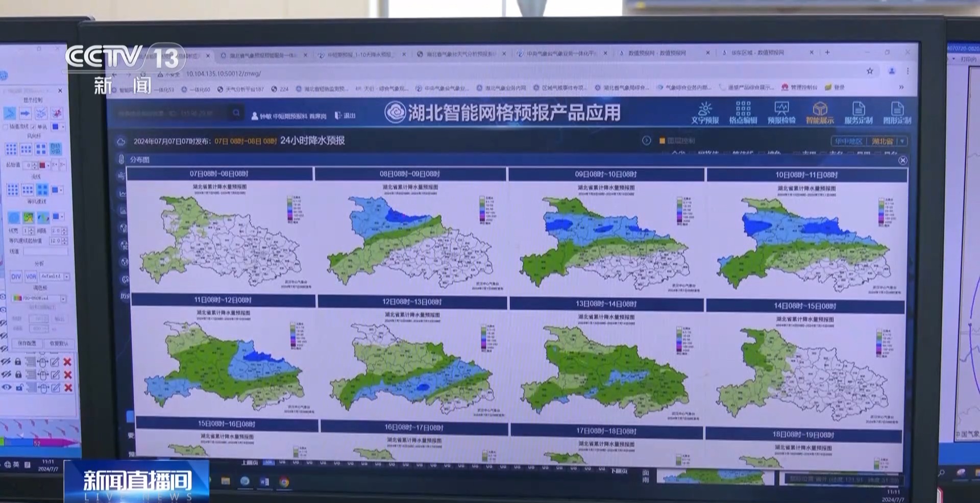The height and width of the screenshot is (503, 980).
Task: Click the DIV analysis button
Action: coord(16,276)
